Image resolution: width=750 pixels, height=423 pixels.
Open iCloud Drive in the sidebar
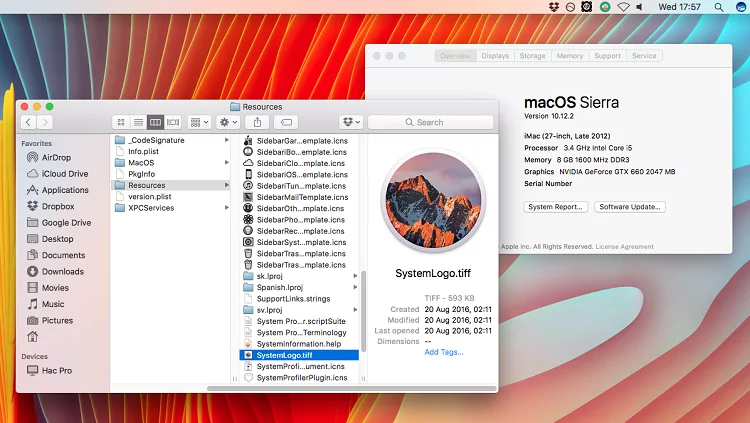coord(58,174)
